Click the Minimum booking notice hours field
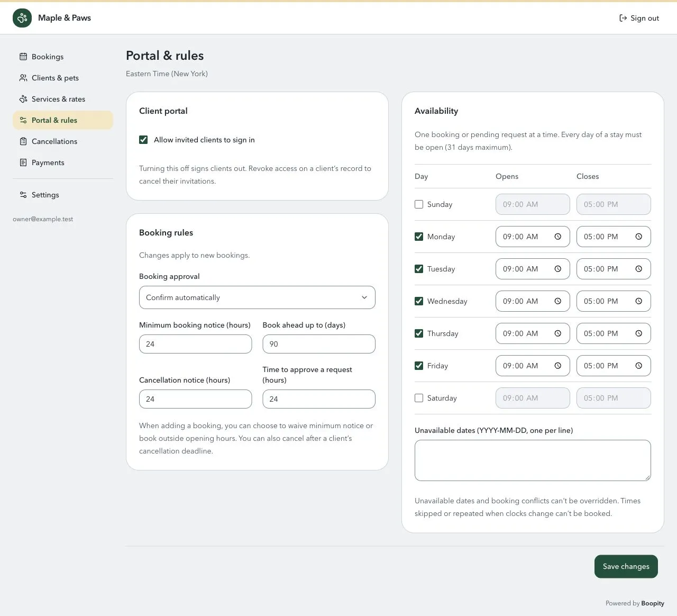The width and height of the screenshot is (677, 616). [195, 344]
